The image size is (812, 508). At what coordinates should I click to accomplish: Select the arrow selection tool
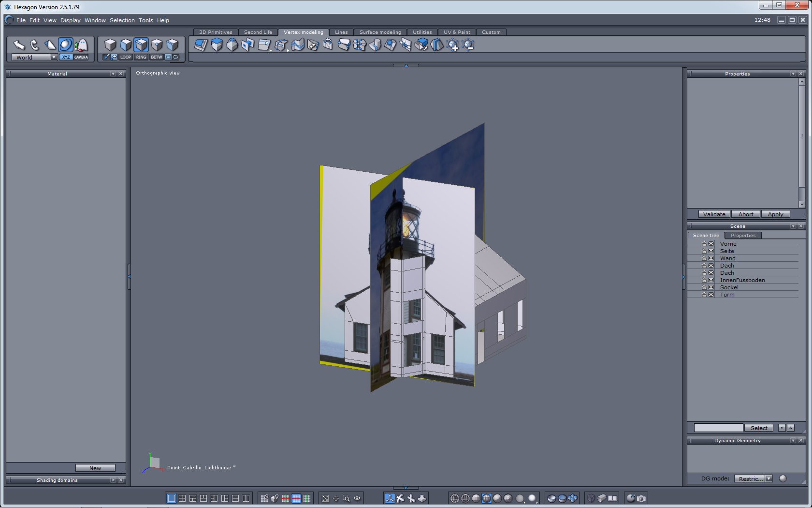pos(19,45)
